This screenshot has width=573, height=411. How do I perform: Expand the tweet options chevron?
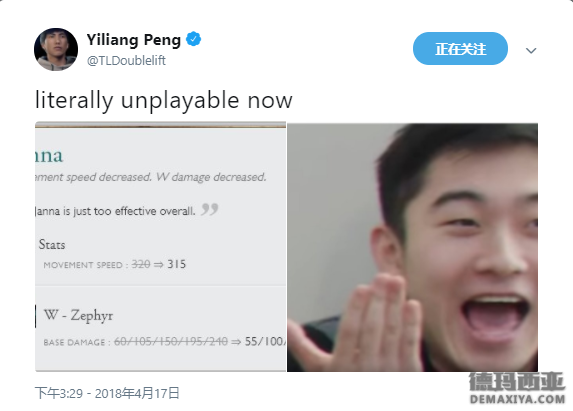coord(531,50)
